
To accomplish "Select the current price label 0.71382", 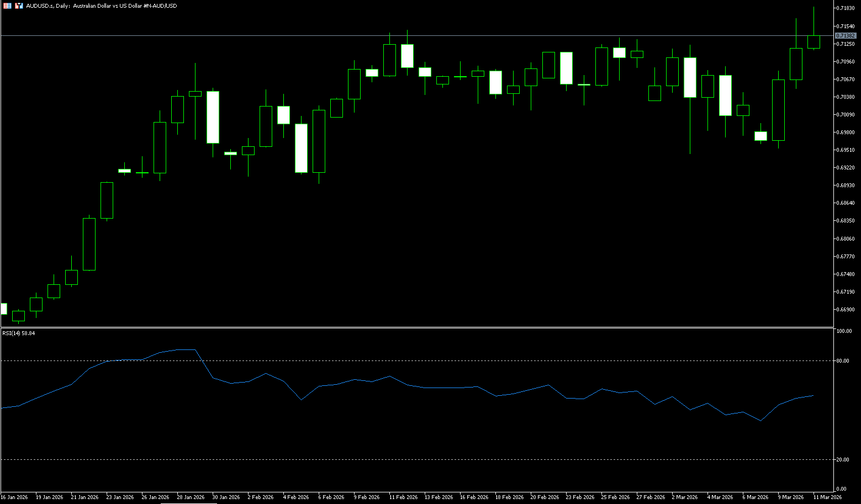I will (845, 35).
